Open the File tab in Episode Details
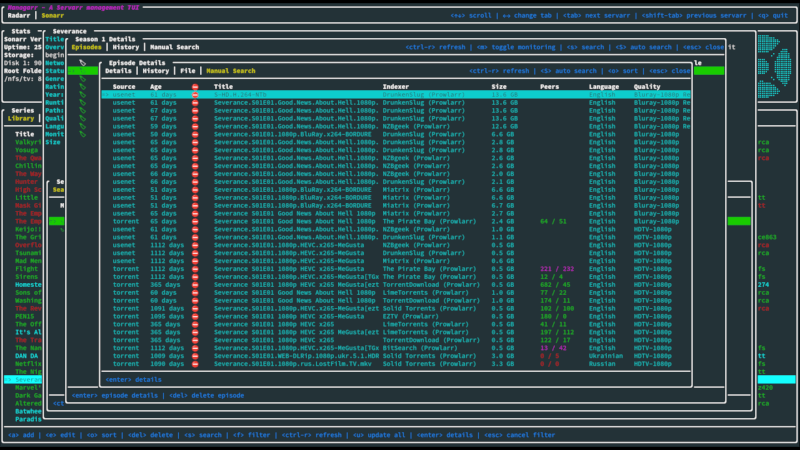 [x=188, y=71]
